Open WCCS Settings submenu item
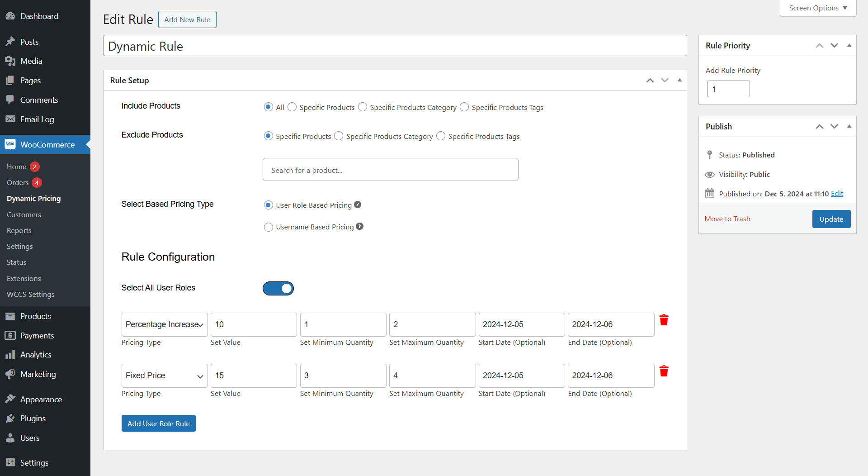The width and height of the screenshot is (868, 476). (x=31, y=294)
